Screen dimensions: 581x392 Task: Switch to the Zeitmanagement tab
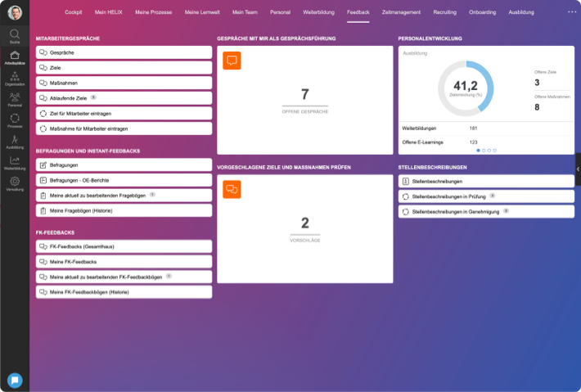[x=401, y=12]
